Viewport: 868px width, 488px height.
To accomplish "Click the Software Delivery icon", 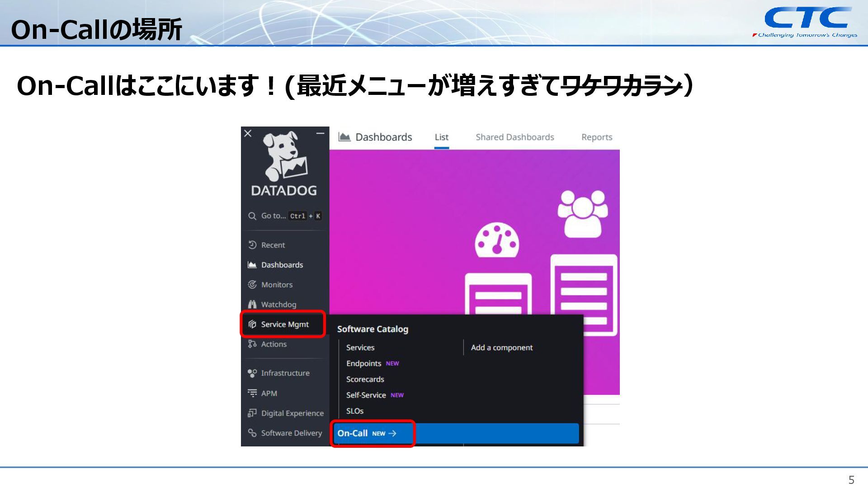I will [x=252, y=433].
